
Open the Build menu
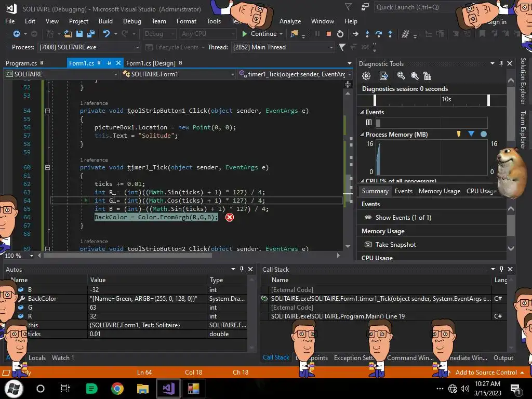coord(105,21)
